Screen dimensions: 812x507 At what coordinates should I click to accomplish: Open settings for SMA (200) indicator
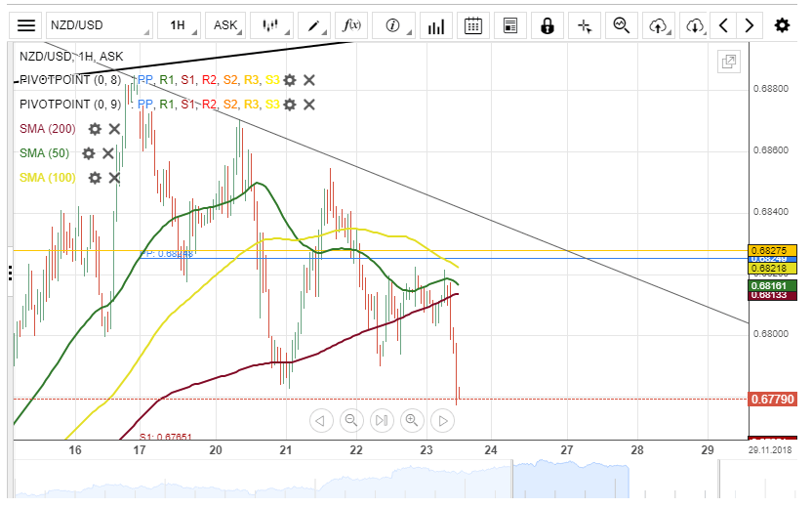coord(95,129)
